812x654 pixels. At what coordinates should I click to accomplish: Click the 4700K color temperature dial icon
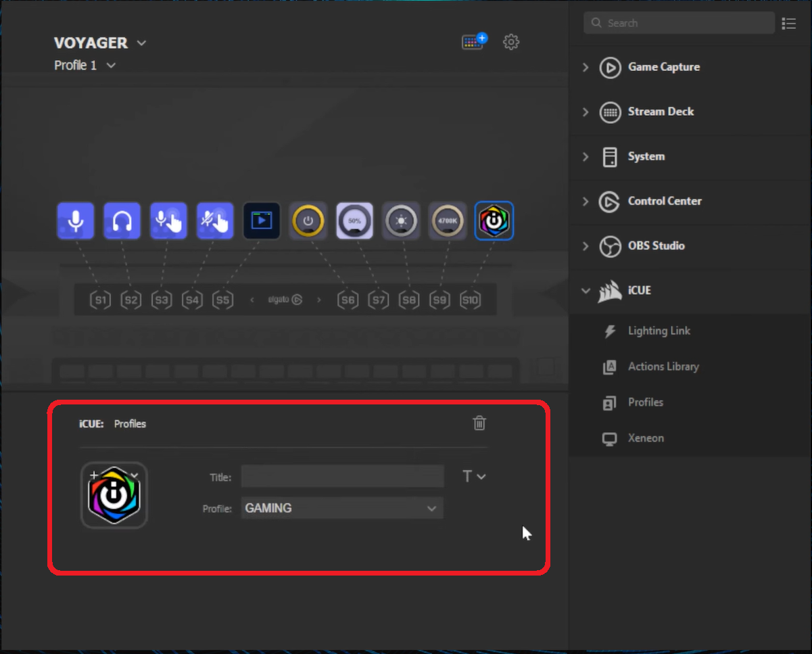pyautogui.click(x=448, y=220)
